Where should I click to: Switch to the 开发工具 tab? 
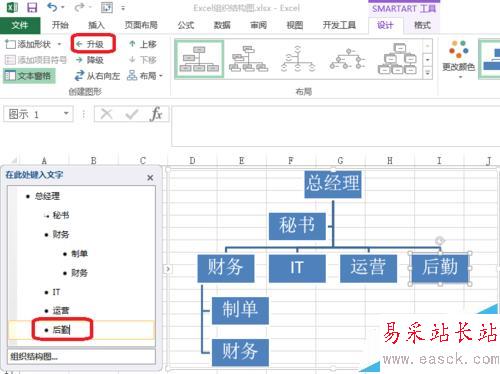click(339, 25)
